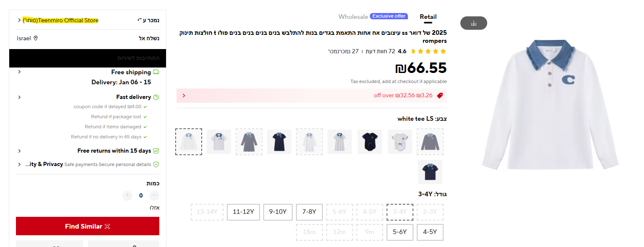Choose the 9-10Y size option
The image size is (644, 247).
click(278, 212)
